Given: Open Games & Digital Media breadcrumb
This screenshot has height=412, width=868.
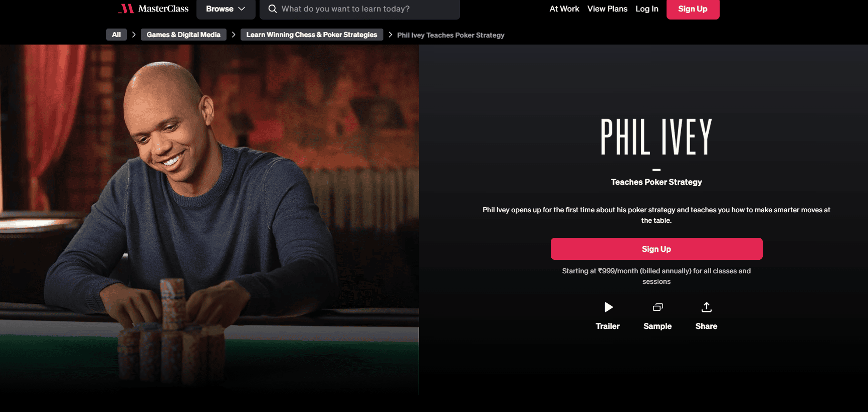Looking at the screenshot, I should [183, 35].
